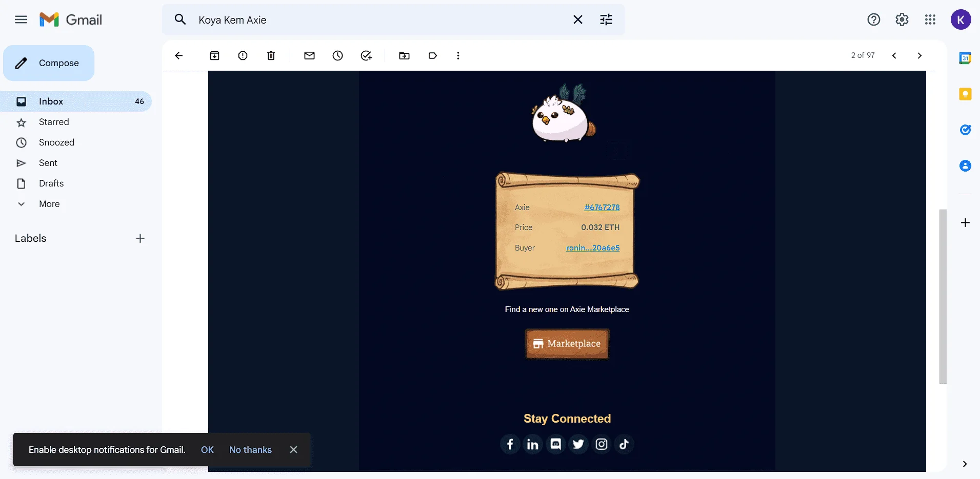Click the Gmail logo
This screenshot has height=479, width=980.
(71, 20)
